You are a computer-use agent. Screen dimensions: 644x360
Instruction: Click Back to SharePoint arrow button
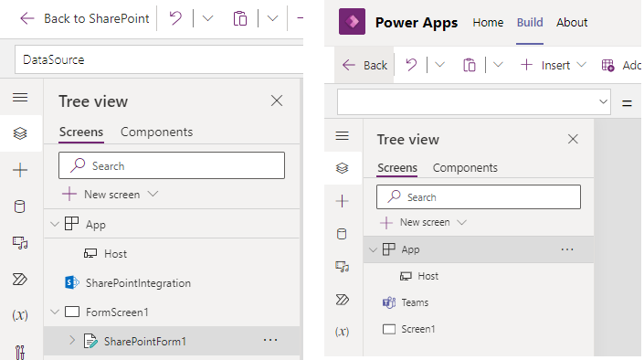pyautogui.click(x=27, y=18)
